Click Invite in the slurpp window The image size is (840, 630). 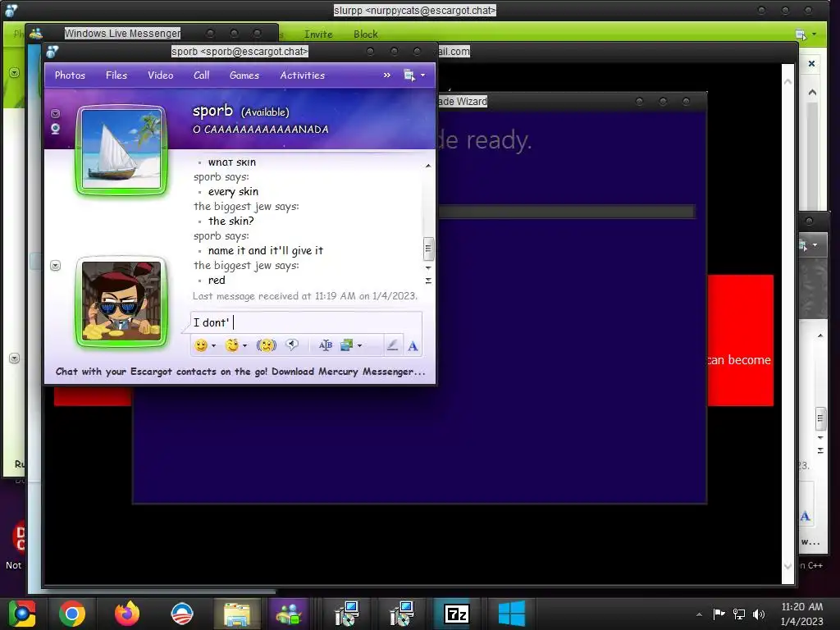[x=318, y=34]
